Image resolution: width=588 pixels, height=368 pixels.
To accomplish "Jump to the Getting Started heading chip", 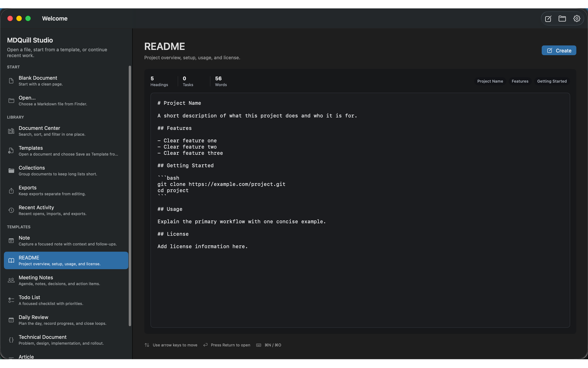I will [x=552, y=81].
